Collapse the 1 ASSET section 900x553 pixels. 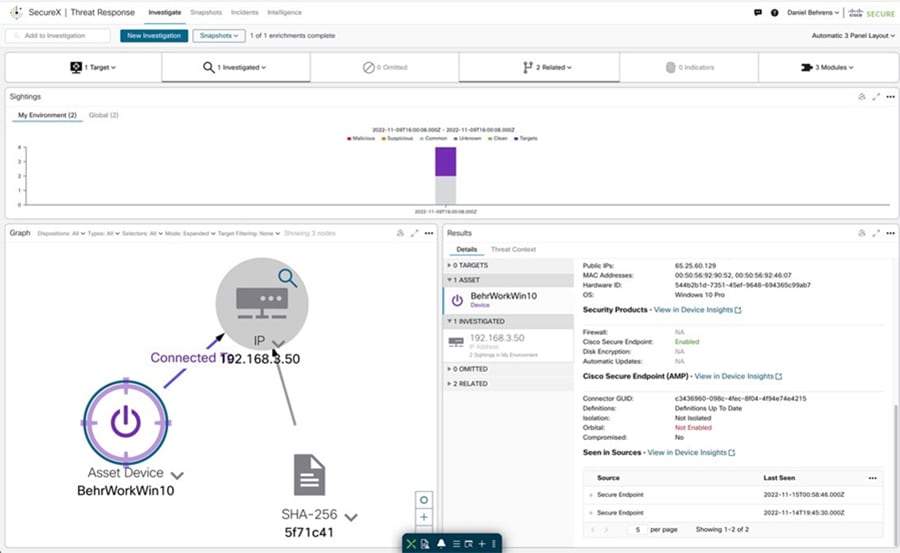pyautogui.click(x=509, y=280)
